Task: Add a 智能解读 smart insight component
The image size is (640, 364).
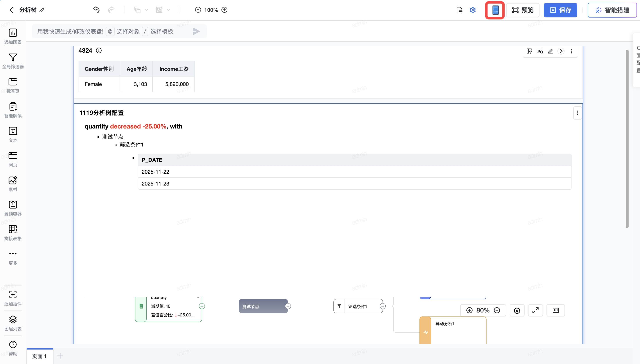Action: click(13, 110)
